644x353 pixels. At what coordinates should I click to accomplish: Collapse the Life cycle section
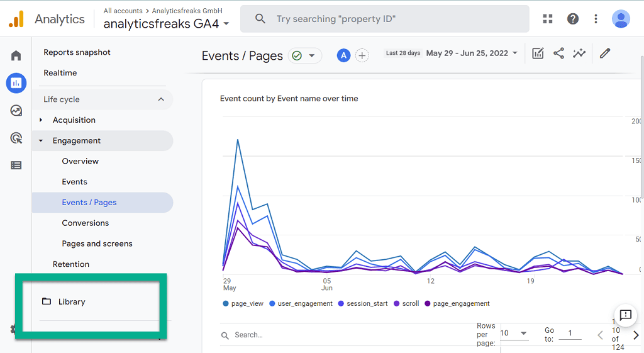click(161, 99)
